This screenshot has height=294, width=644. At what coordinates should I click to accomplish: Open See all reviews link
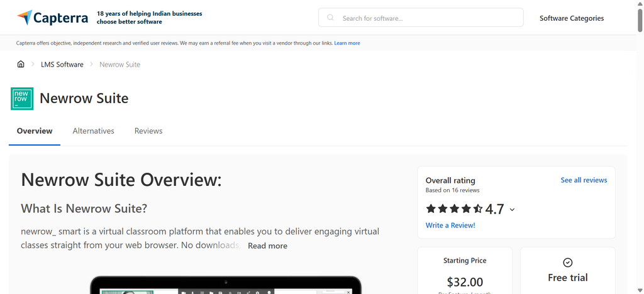(x=584, y=180)
